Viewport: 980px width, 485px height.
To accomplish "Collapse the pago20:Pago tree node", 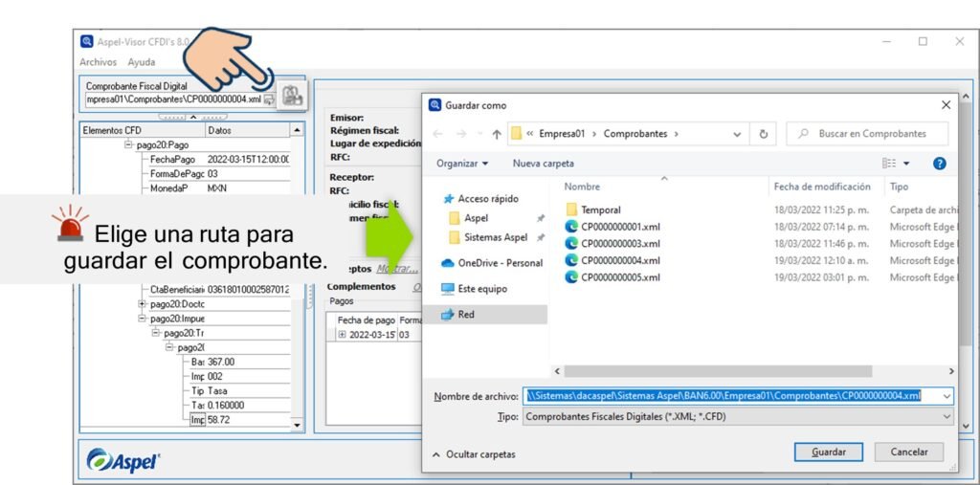I will pos(128,144).
